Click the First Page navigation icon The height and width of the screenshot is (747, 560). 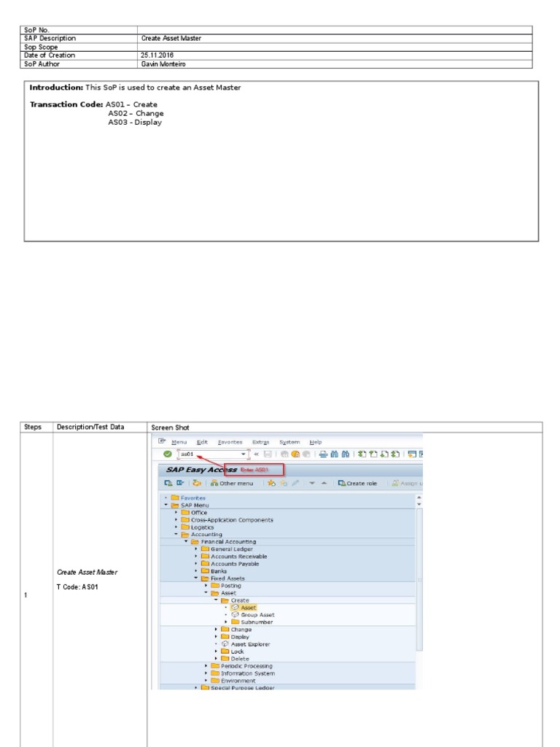coord(362,454)
